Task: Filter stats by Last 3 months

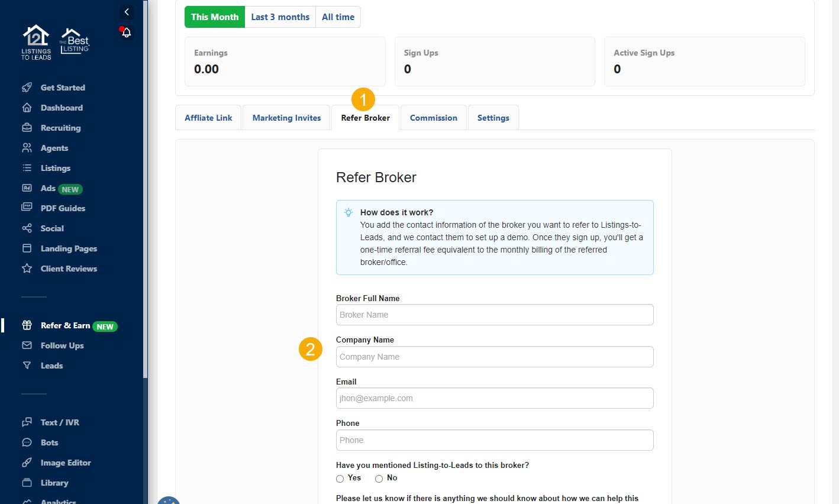Action: point(280,17)
